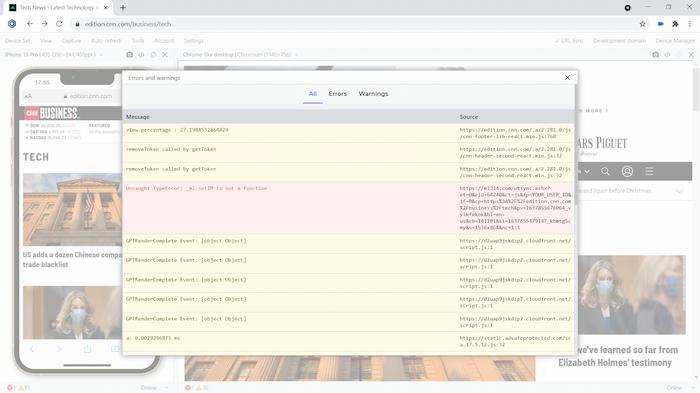Screen dimensions: 700x393
Task: Open Device Manager
Action: click(675, 41)
